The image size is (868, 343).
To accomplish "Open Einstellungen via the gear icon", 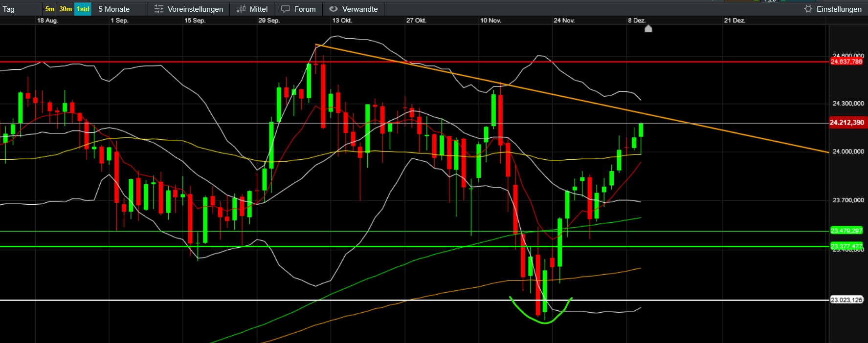I will pos(808,9).
